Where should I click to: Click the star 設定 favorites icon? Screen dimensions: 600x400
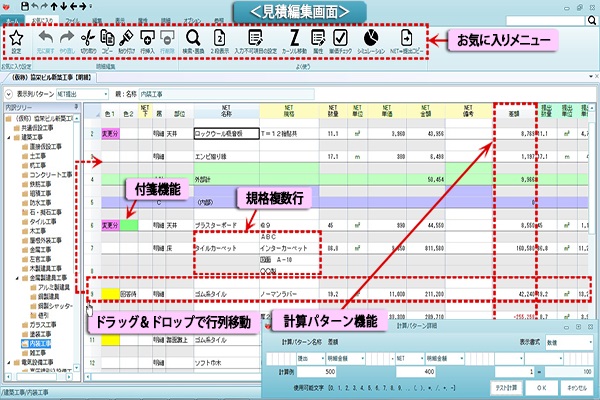[15, 38]
